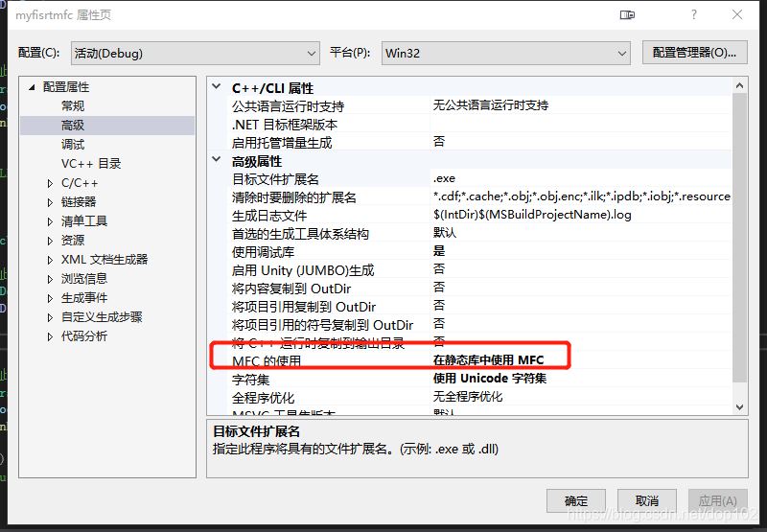767x532 pixels.
Task: Open 配置管理器(O)... configuration manager
Action: coord(694,53)
